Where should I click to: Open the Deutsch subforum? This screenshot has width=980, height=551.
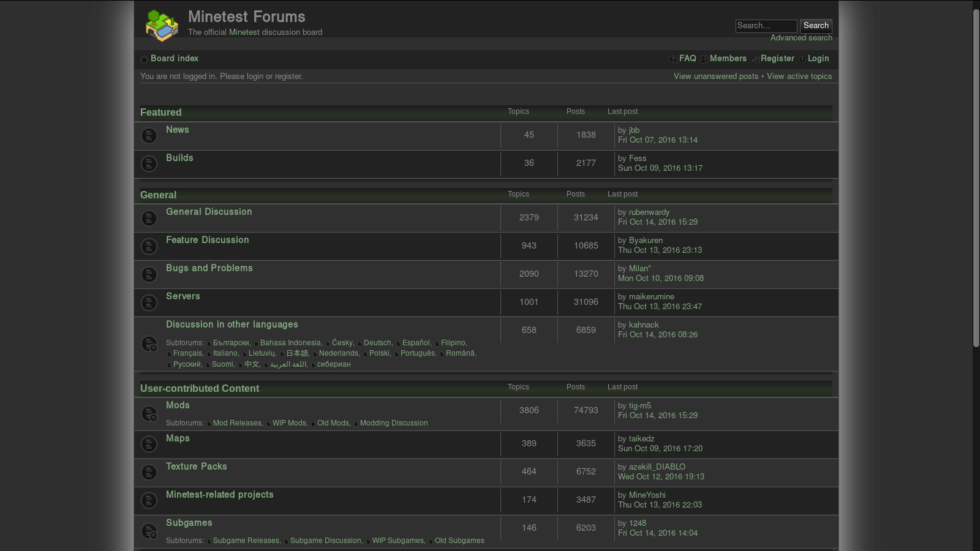(x=377, y=343)
